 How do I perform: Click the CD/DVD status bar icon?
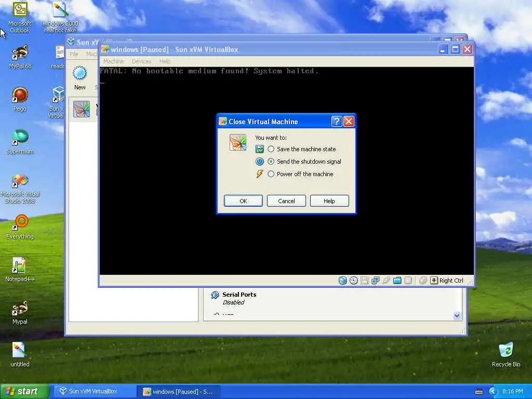pos(353,280)
